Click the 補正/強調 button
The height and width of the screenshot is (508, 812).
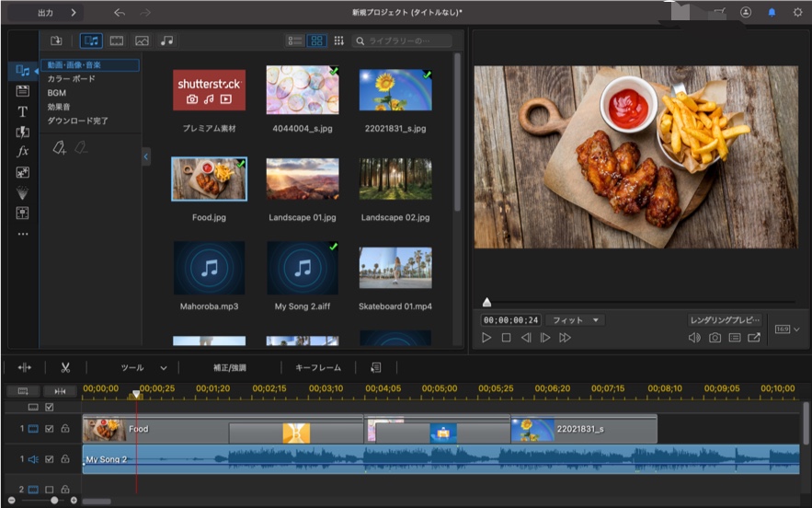[x=230, y=367]
